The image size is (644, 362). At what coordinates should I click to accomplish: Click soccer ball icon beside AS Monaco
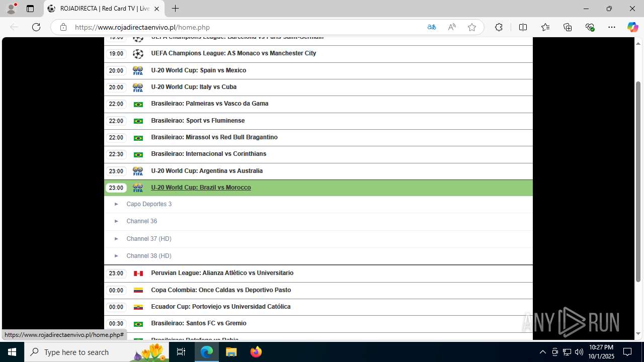[x=138, y=54]
